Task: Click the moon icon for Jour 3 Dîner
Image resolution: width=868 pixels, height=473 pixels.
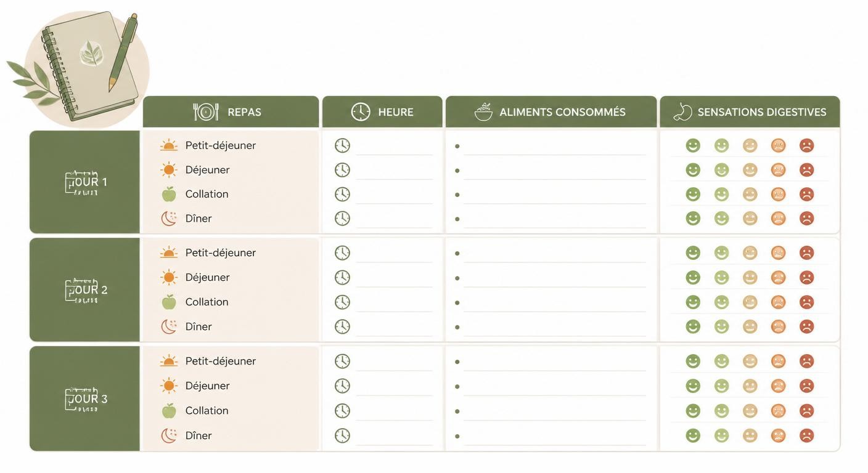Action: (x=169, y=435)
